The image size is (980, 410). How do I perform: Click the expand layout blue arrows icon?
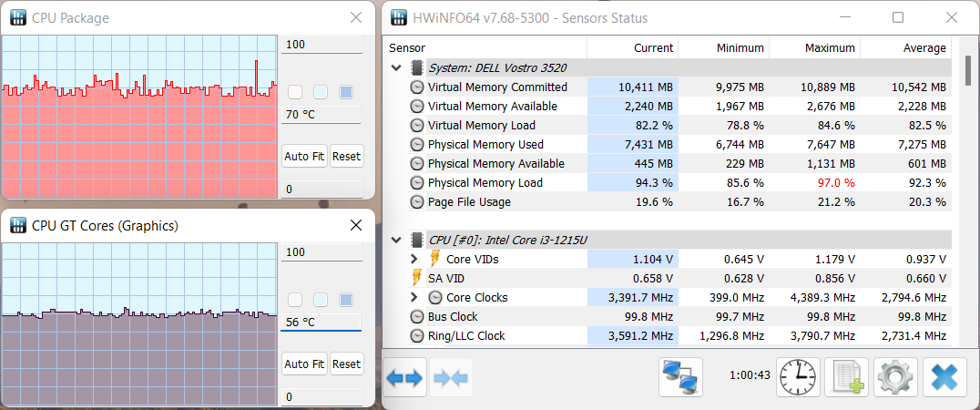(405, 378)
